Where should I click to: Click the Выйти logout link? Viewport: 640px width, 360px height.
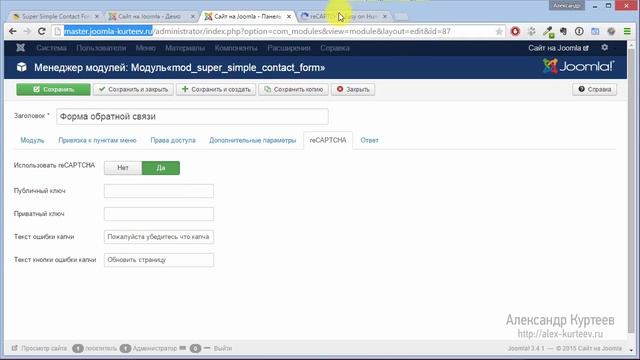coord(223,349)
